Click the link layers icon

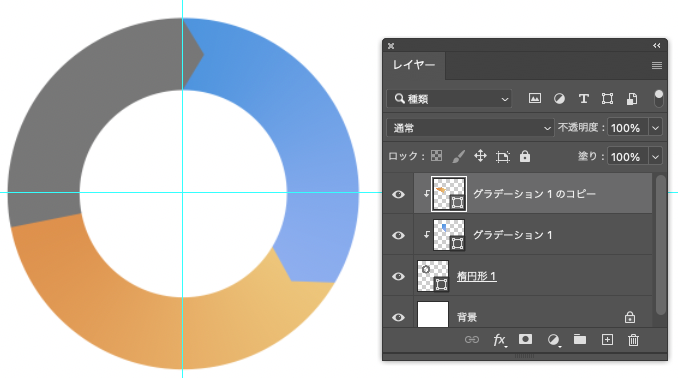pyautogui.click(x=472, y=340)
